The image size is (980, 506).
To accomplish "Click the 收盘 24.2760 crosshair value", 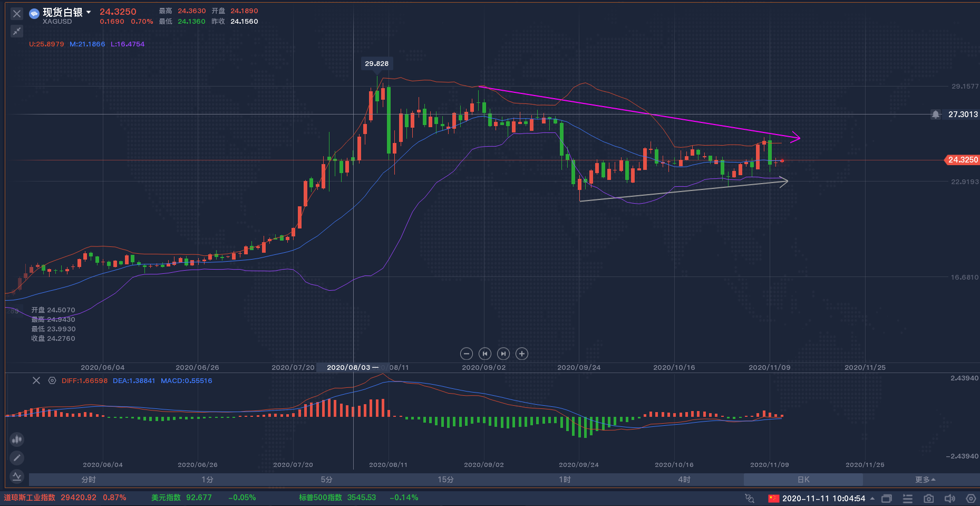I will pyautogui.click(x=53, y=339).
